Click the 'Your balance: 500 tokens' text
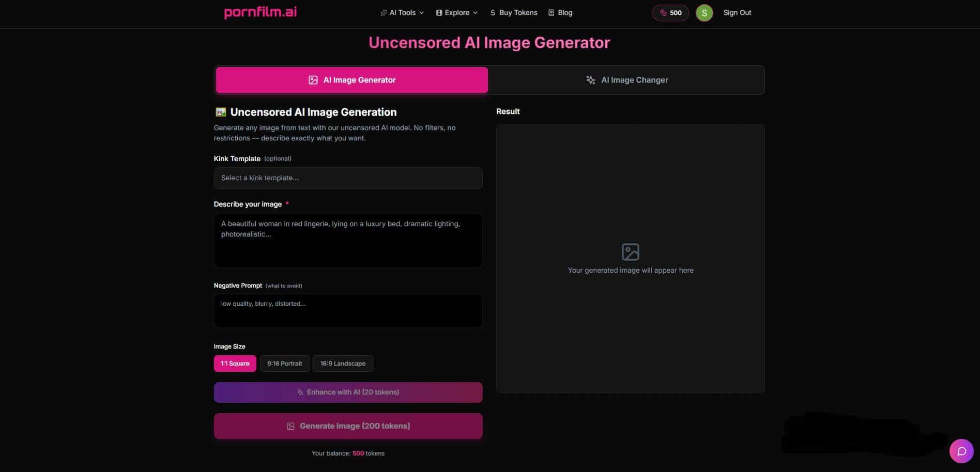980x472 pixels. (x=348, y=453)
